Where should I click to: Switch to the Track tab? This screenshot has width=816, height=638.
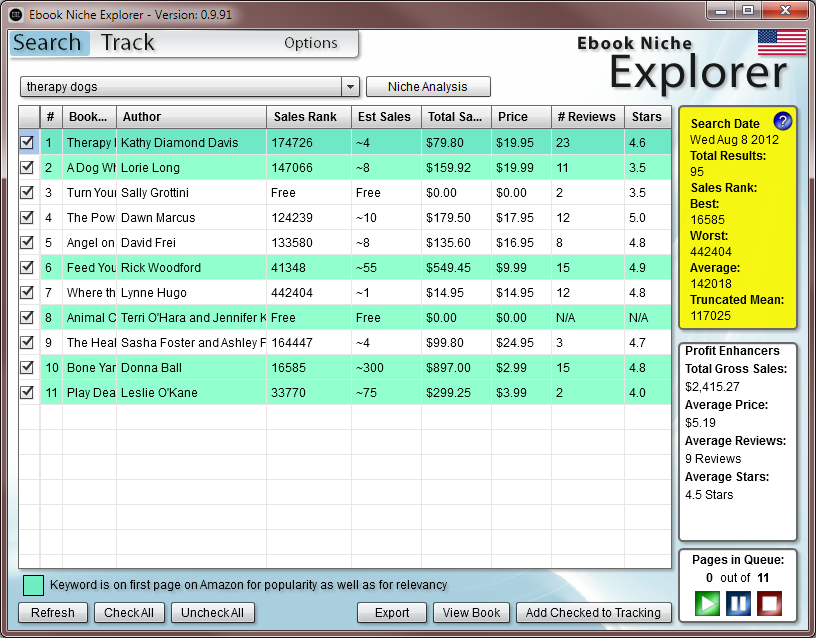(x=128, y=43)
